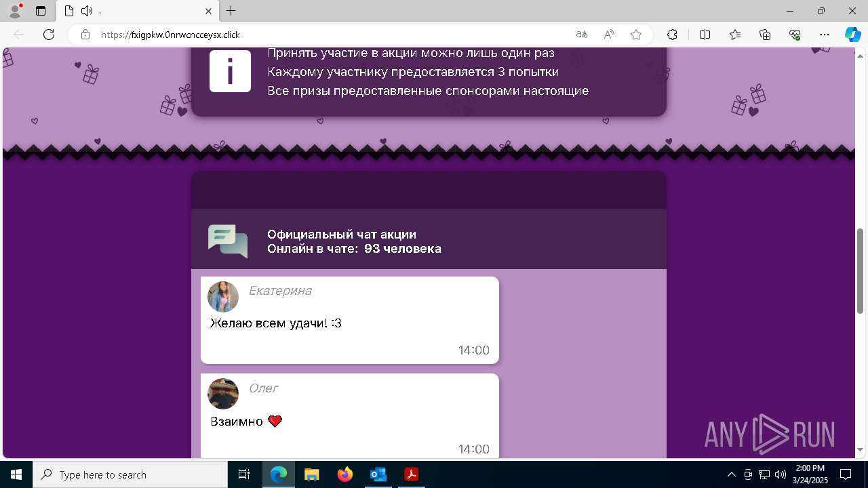This screenshot has width=868, height=488.
Task: Toggle split screen view
Action: [x=705, y=35]
